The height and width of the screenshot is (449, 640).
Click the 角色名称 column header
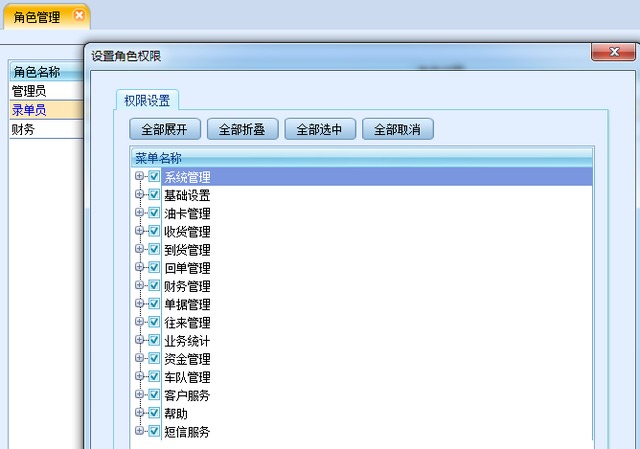click(x=46, y=71)
